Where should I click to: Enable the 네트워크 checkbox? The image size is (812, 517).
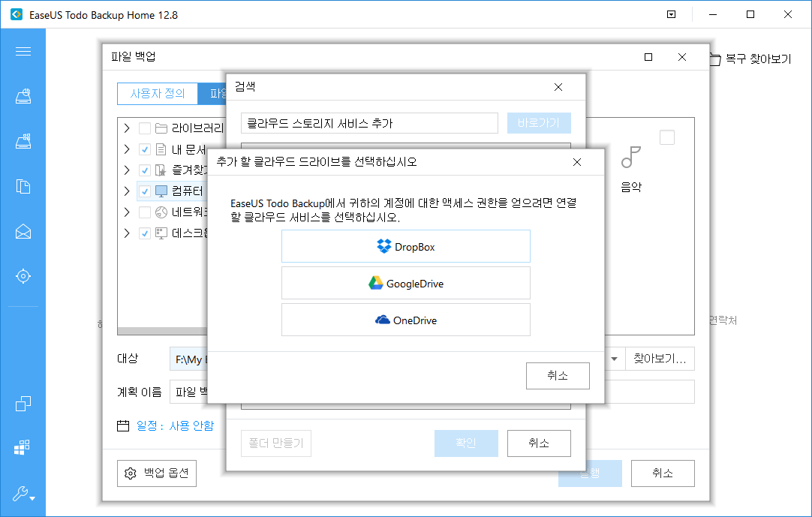143,212
